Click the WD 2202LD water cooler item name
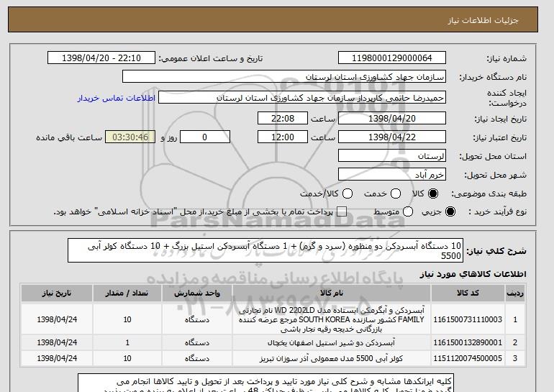This screenshot has width=554, height=392. coord(332,319)
